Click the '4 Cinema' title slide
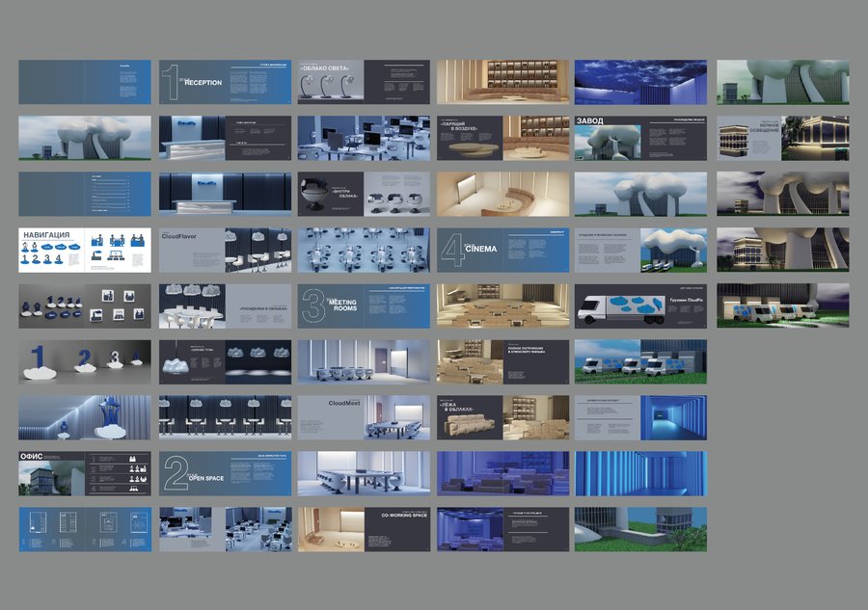Screen dimensions: 868x610 pyautogui.click(x=502, y=250)
